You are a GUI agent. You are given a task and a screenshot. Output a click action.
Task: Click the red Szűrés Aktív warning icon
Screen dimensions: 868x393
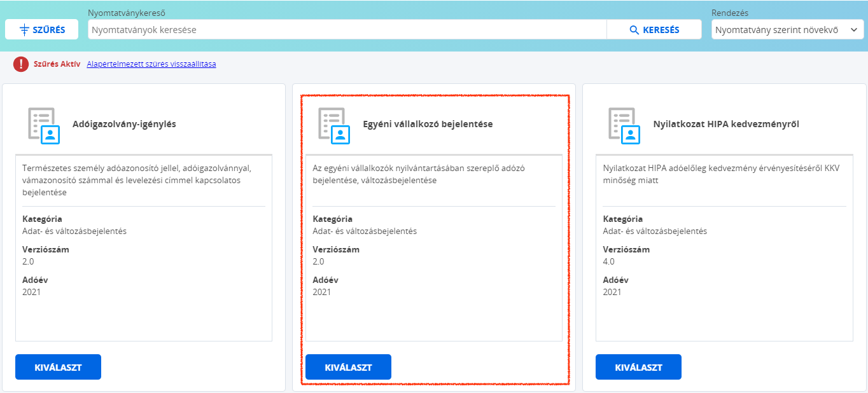pyautogui.click(x=21, y=64)
